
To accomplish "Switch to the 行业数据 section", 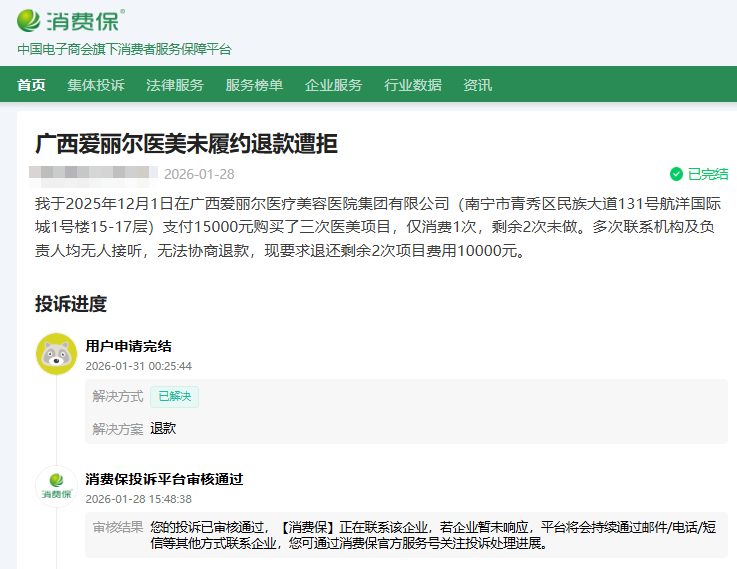I will click(412, 85).
